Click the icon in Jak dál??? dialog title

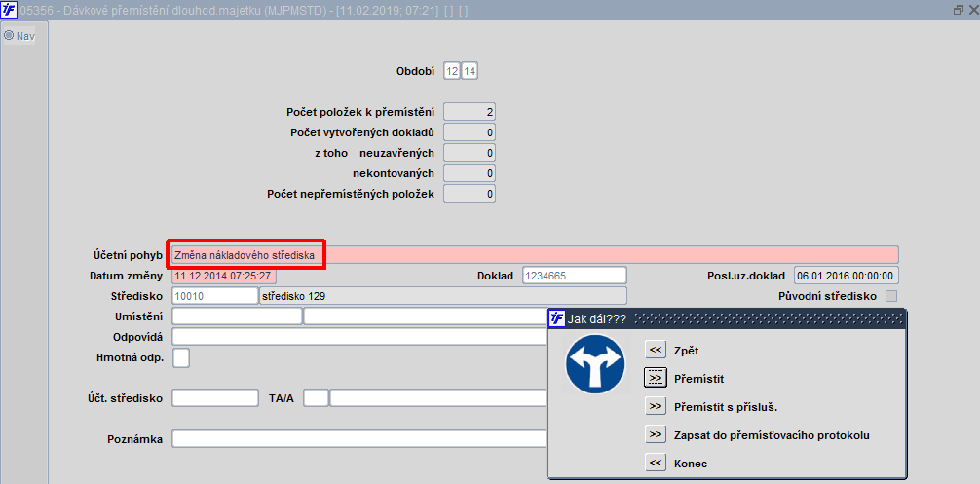(557, 318)
